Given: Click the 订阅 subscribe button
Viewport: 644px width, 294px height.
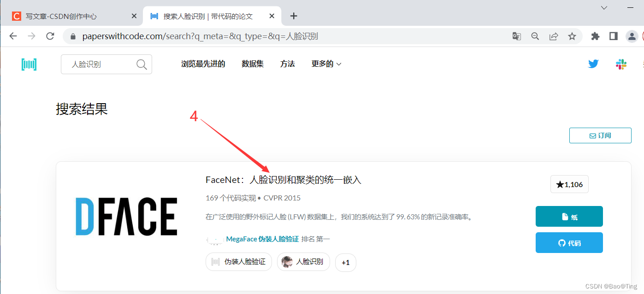Looking at the screenshot, I should pos(600,135).
